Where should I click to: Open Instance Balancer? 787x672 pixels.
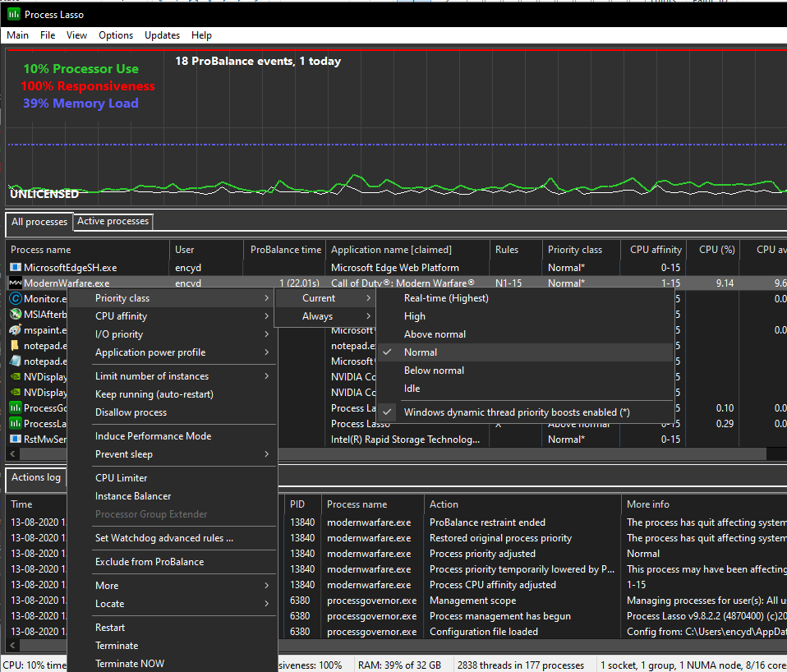[173, 496]
